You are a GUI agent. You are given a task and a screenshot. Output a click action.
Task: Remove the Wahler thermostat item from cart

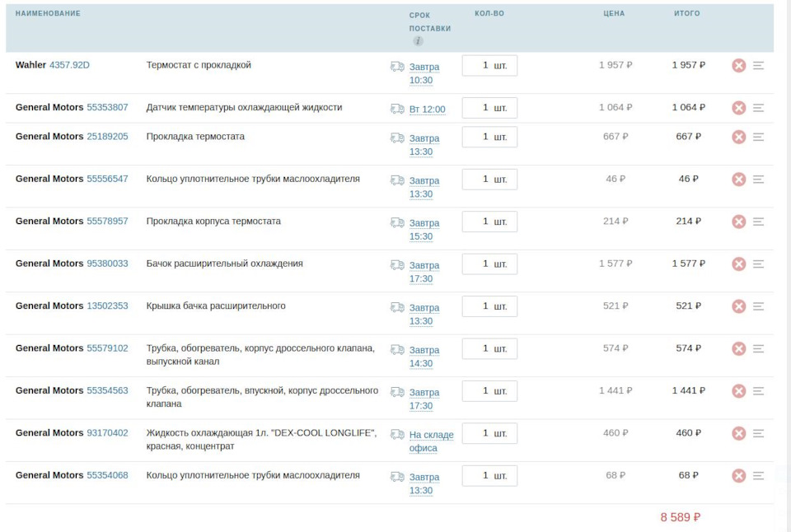(x=738, y=65)
